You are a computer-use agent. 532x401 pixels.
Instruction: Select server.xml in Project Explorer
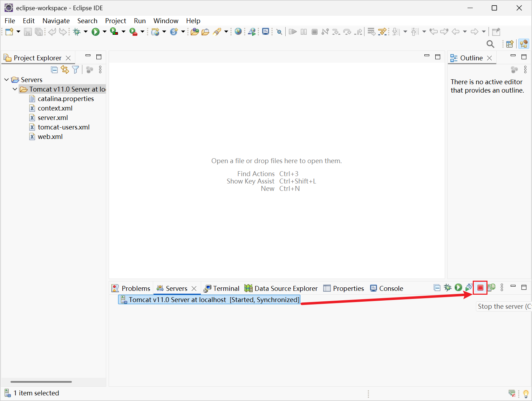(49, 118)
